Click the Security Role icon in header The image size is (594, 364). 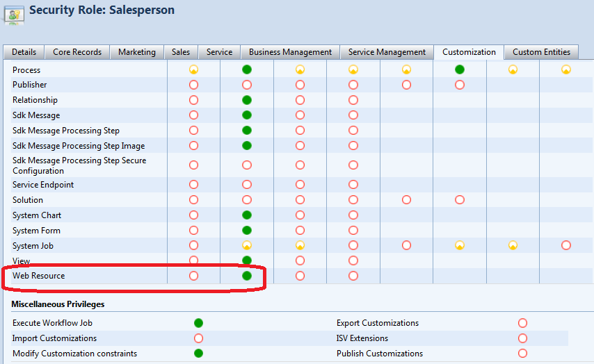tap(15, 13)
